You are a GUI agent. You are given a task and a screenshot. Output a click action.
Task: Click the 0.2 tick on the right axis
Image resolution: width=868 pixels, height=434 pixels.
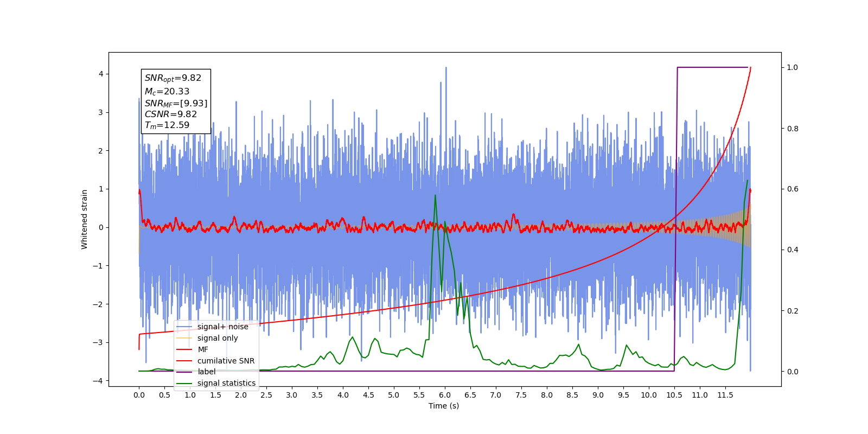tap(793, 311)
